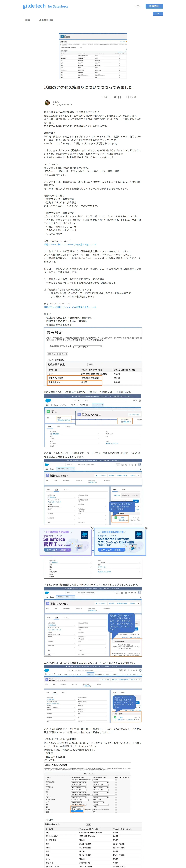The height and width of the screenshot is (868, 186).
Task: Open the ログイン login link
Action: pyautogui.click(x=138, y=6)
